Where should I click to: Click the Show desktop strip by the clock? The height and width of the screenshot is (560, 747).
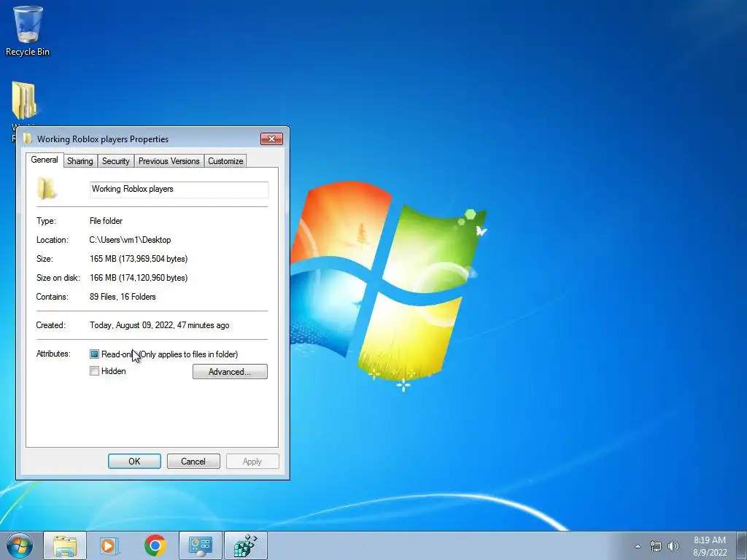point(742,545)
